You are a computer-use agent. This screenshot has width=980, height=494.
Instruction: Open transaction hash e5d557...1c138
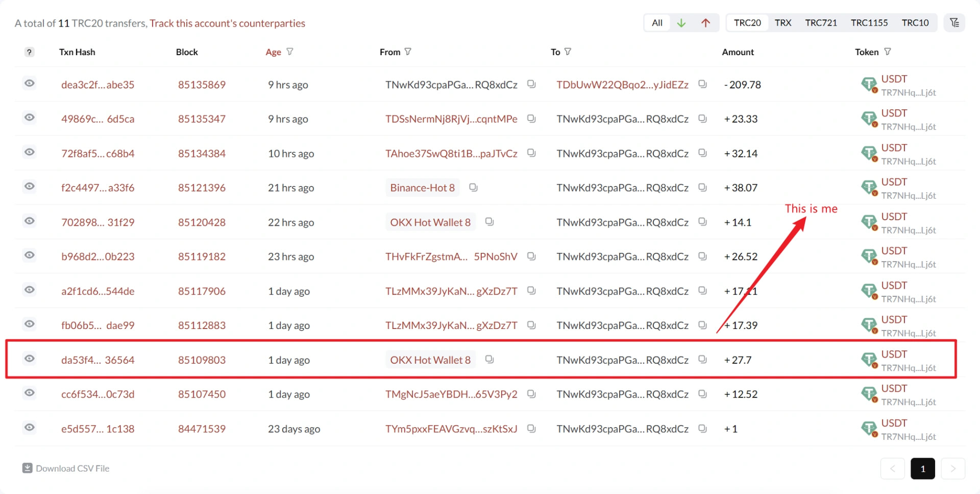[97, 429]
